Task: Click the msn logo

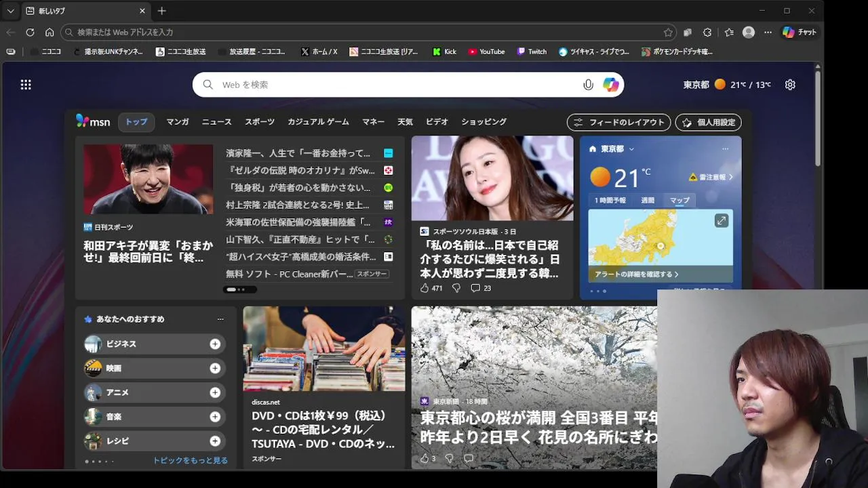Action: click(x=93, y=122)
